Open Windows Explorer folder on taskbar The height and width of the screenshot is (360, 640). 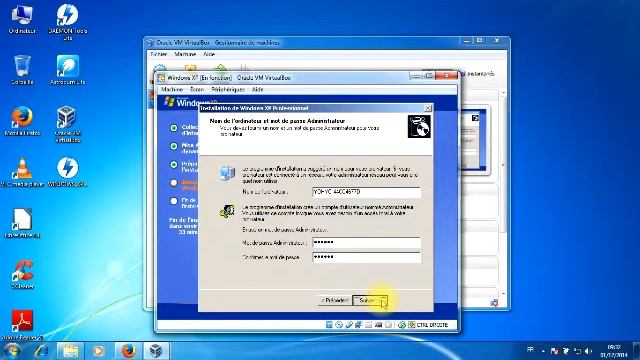(x=70, y=351)
